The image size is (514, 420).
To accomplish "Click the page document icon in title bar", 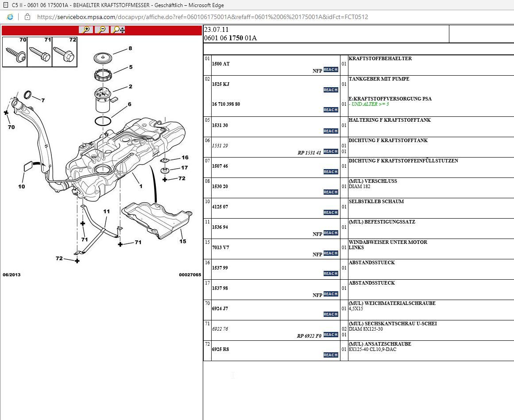I will coord(5,5).
